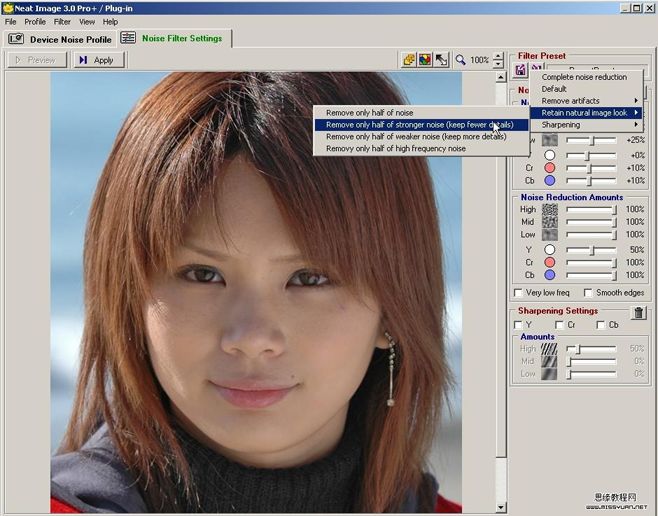Click the High noise reduction texture icon
Screen dimensions: 658x516
pyautogui.click(x=550, y=209)
